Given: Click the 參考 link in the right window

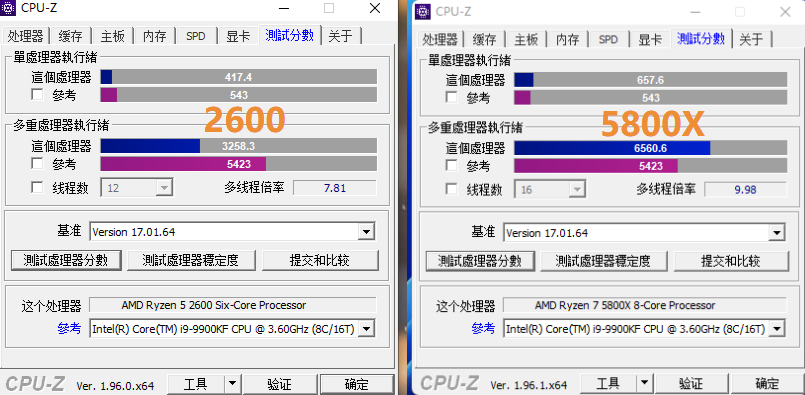Looking at the screenshot, I should coord(483,328).
